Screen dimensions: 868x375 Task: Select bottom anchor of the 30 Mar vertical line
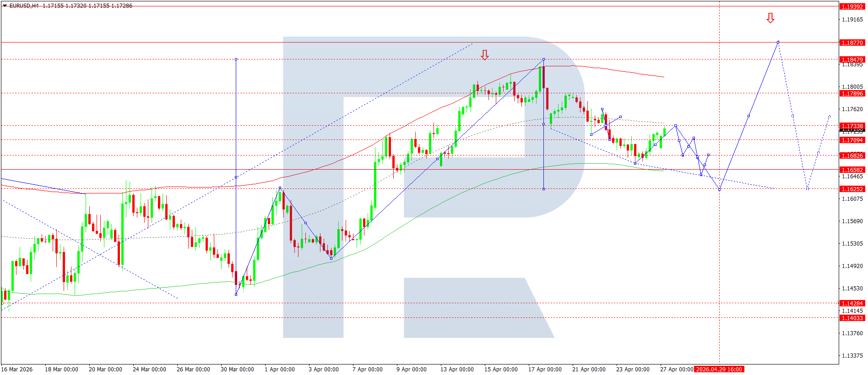pyautogui.click(x=236, y=295)
